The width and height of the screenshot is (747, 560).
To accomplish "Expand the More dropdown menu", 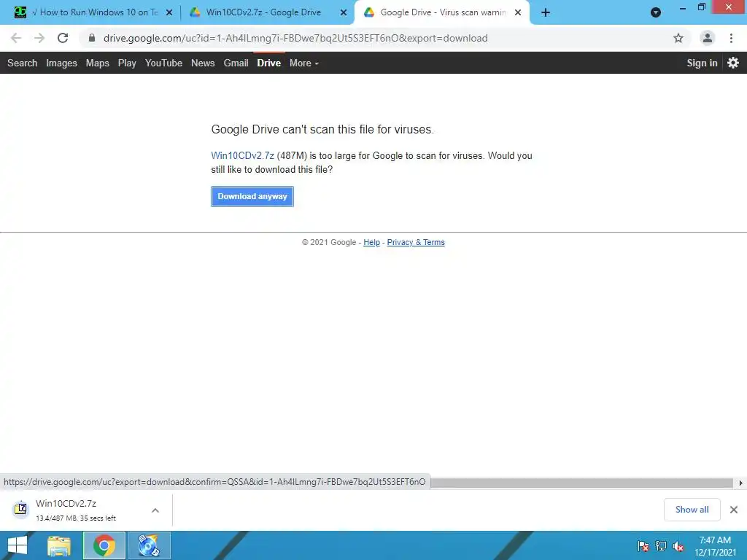I will (x=304, y=63).
